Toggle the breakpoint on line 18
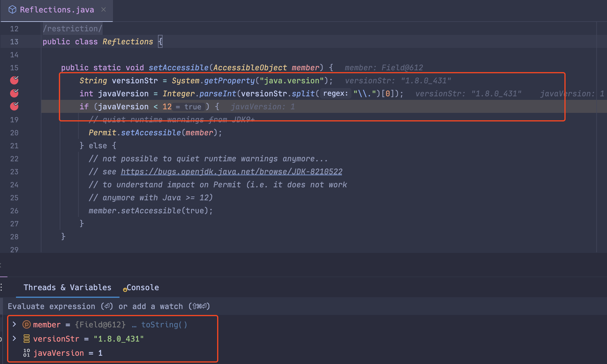The width and height of the screenshot is (607, 364). [14, 106]
